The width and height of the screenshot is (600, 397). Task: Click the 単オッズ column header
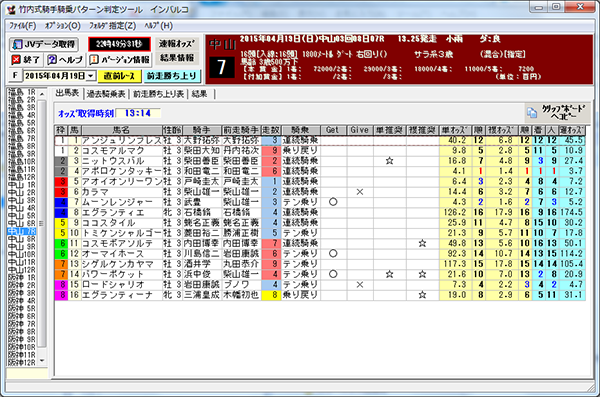(455, 130)
